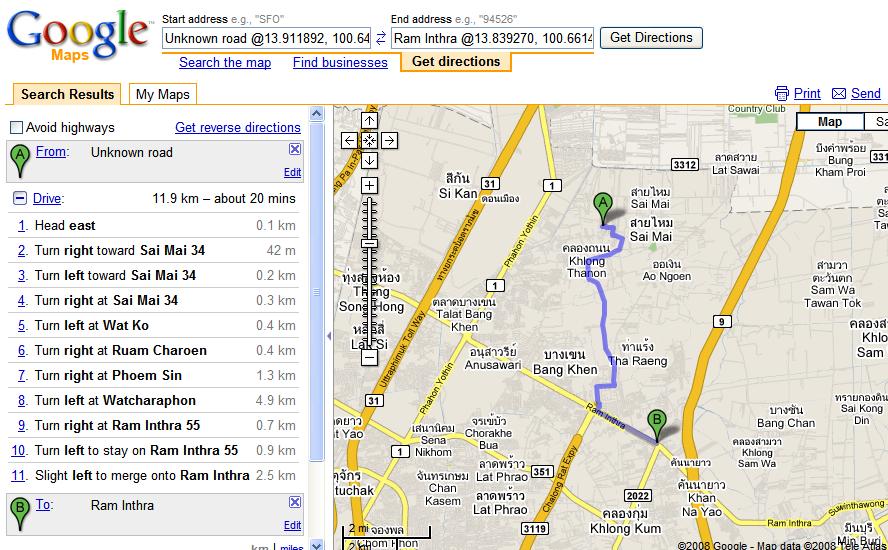Collapse the side panel with the arrow

point(328,336)
